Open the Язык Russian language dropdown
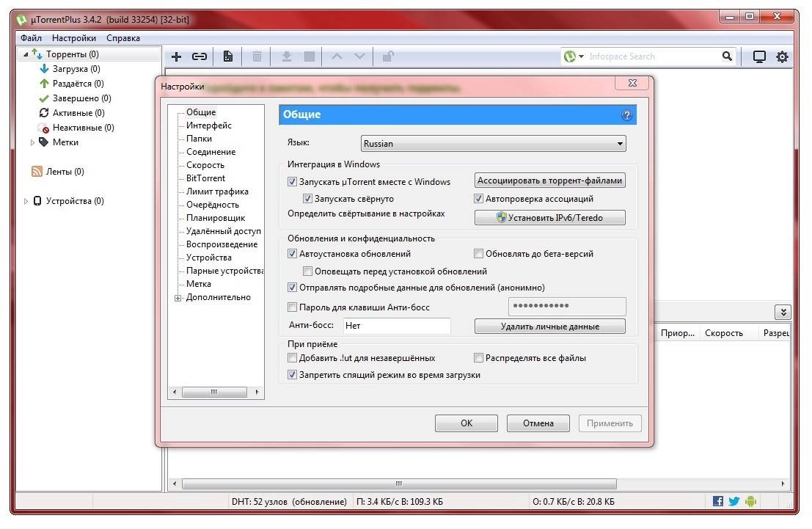The height and width of the screenshot is (529, 812). point(493,144)
